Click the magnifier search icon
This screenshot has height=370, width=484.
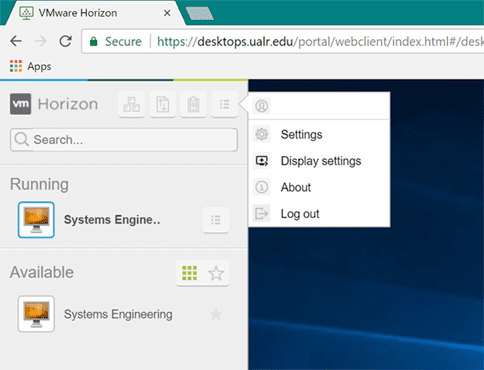[x=22, y=139]
